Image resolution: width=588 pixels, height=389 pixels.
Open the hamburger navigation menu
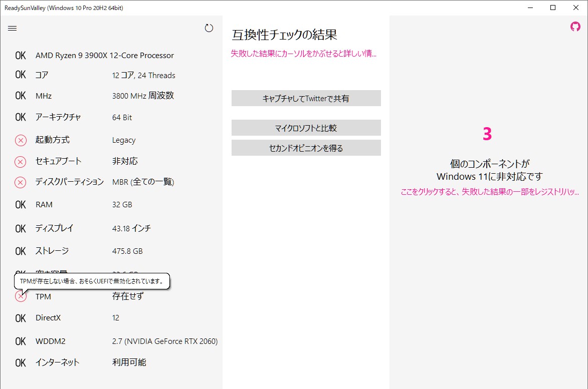coord(12,28)
